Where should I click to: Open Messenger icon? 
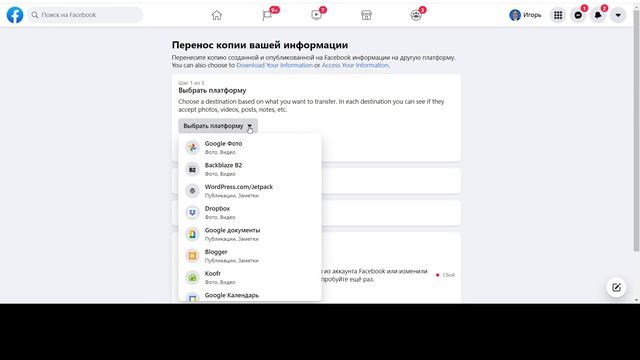578,15
